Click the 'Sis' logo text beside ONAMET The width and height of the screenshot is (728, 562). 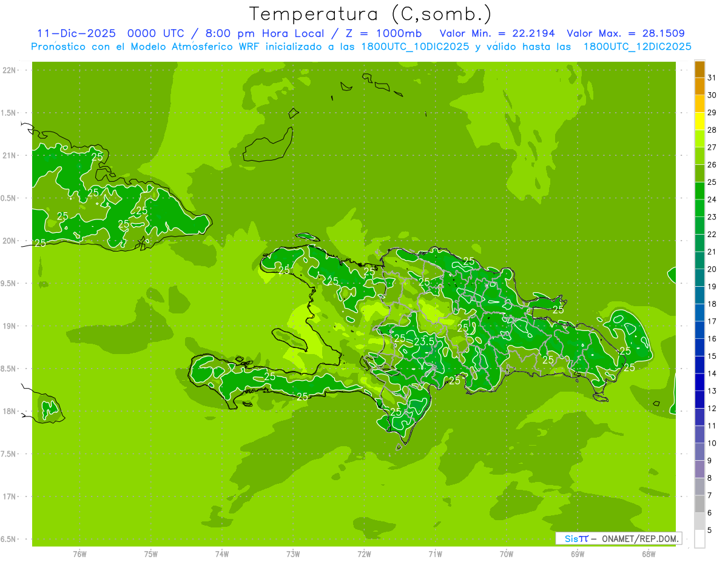pos(571,538)
